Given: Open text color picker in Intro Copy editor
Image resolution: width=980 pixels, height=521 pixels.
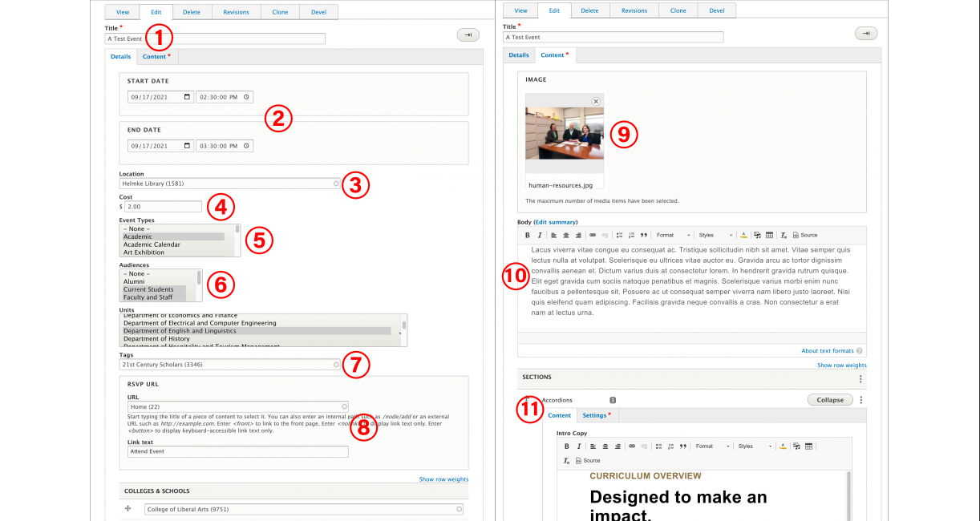Looking at the screenshot, I should [x=783, y=446].
